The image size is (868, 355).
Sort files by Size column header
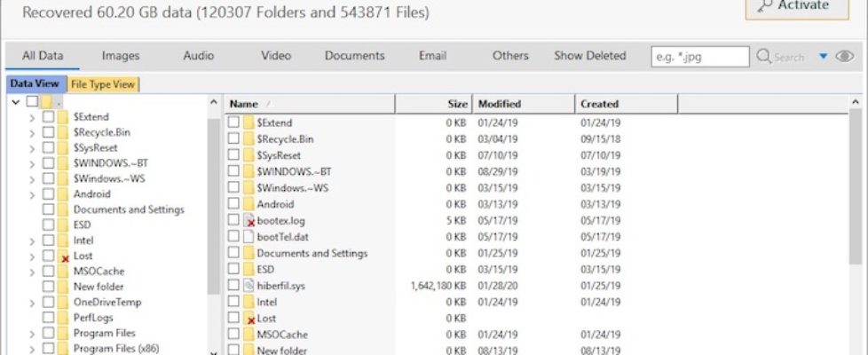(457, 104)
